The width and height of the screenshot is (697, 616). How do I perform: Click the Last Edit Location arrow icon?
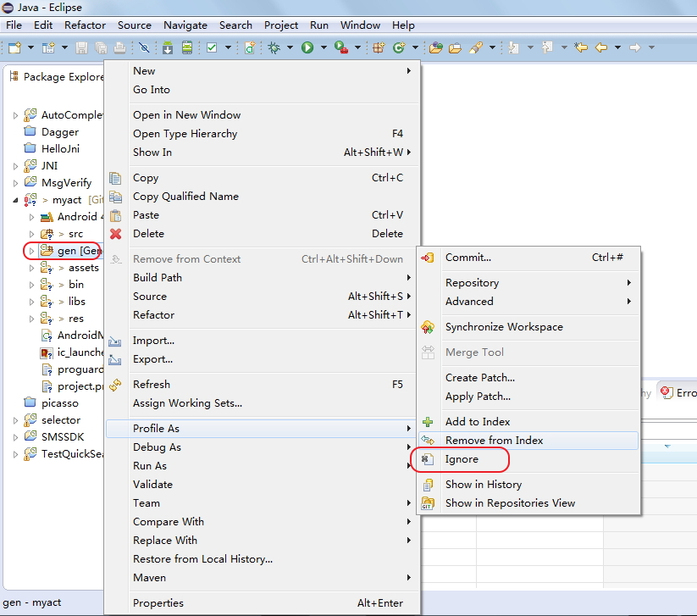click(580, 47)
